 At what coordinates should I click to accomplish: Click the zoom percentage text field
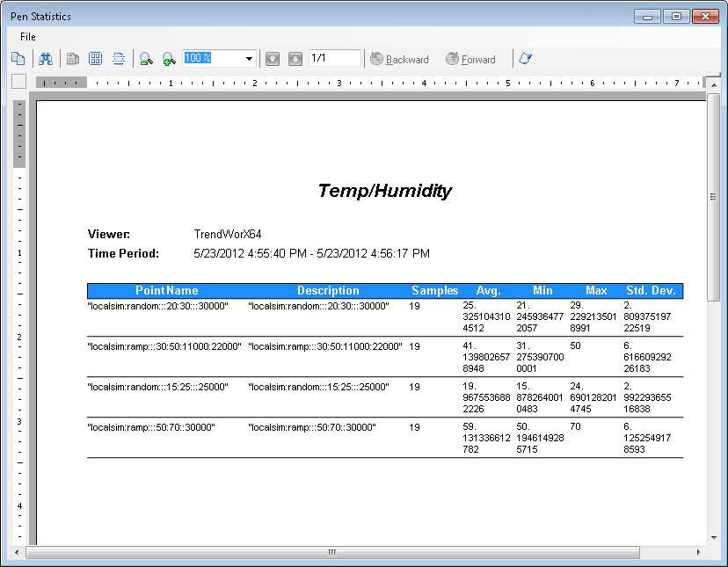(212, 58)
